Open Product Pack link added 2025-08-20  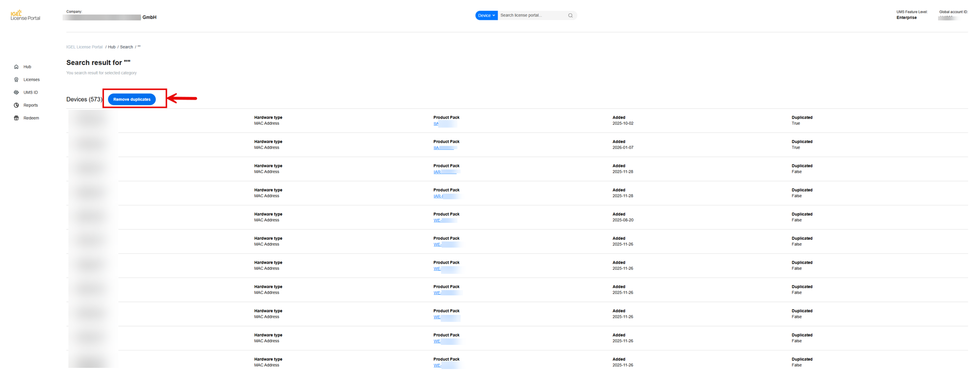click(x=437, y=220)
